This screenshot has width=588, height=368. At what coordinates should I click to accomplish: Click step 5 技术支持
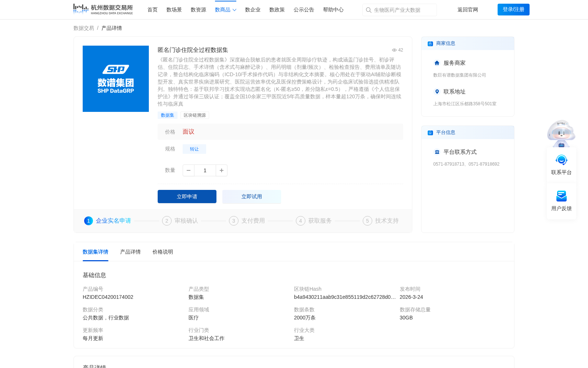pos(381,221)
